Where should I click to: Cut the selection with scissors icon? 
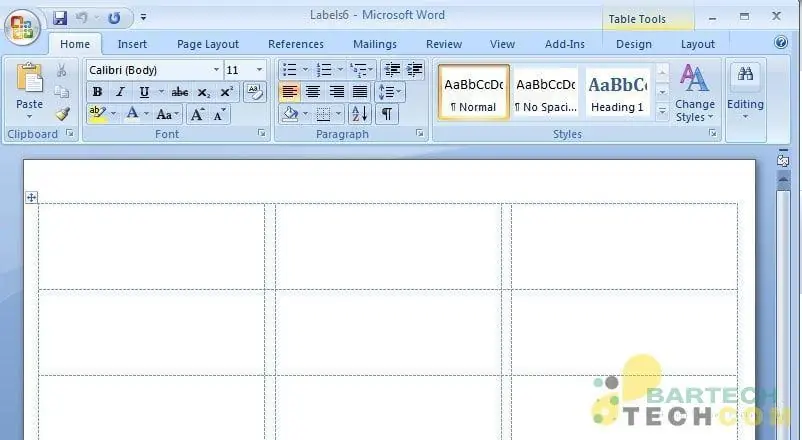(62, 70)
